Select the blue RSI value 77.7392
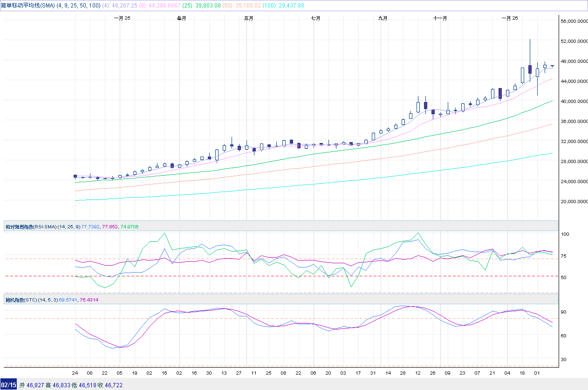 point(90,226)
